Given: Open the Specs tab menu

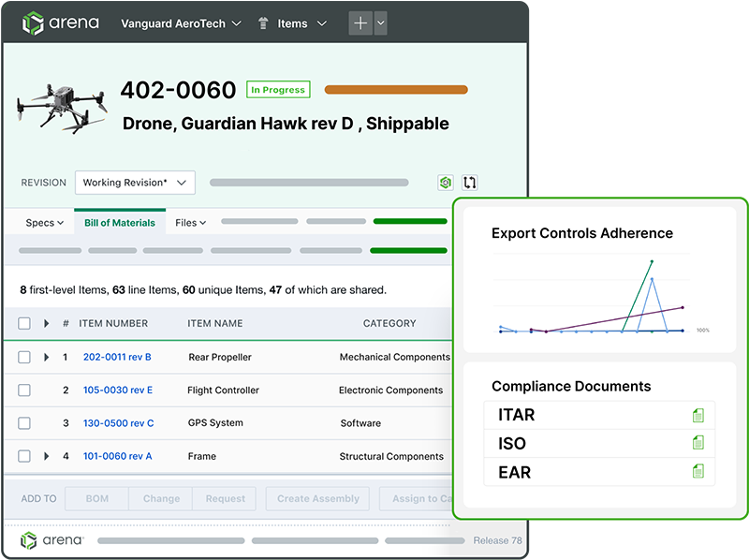Looking at the screenshot, I should (44, 223).
